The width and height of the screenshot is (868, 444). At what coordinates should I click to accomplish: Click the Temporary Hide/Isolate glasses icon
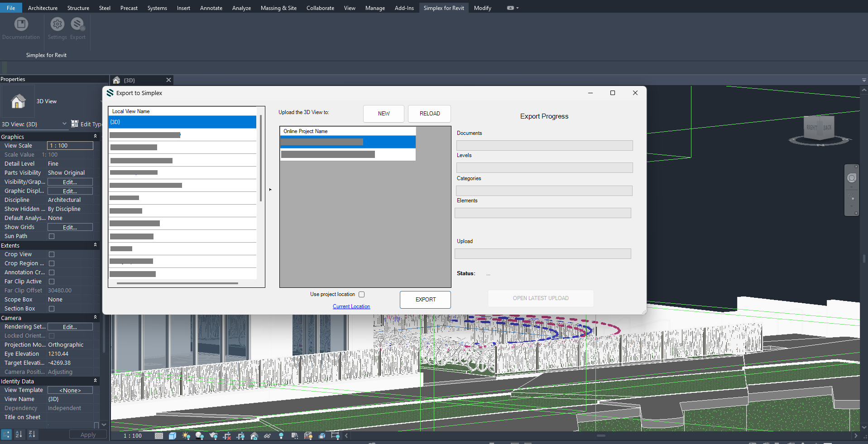(x=267, y=436)
